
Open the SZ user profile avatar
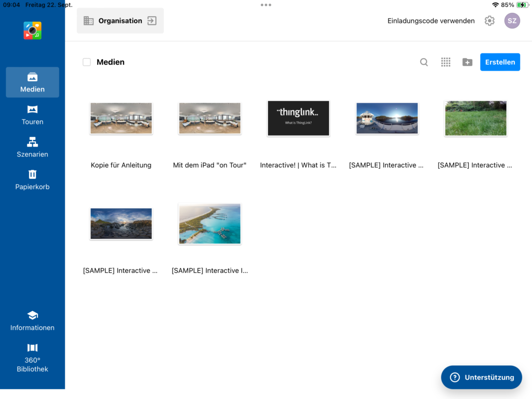pos(512,21)
